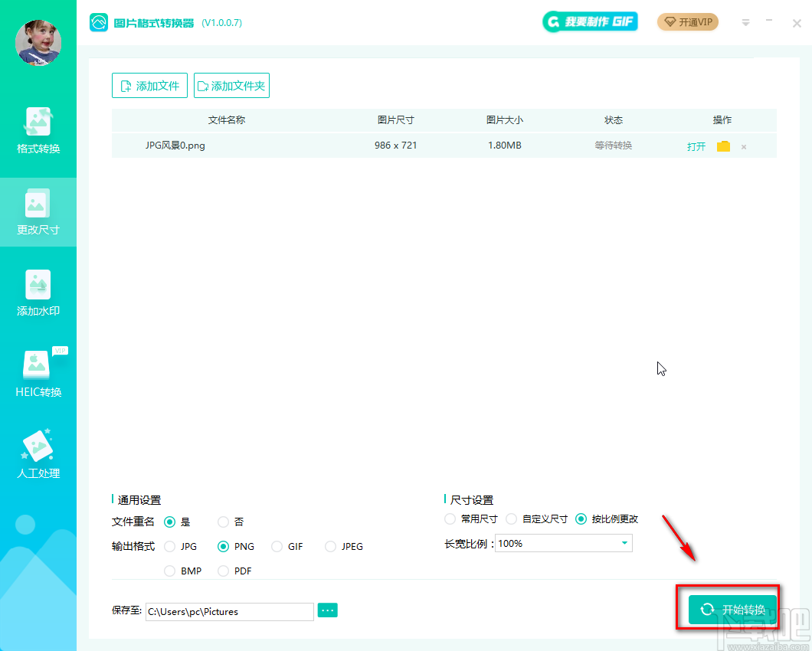The height and width of the screenshot is (651, 812).
Task: Click the 等待转换 status cell
Action: click(613, 146)
